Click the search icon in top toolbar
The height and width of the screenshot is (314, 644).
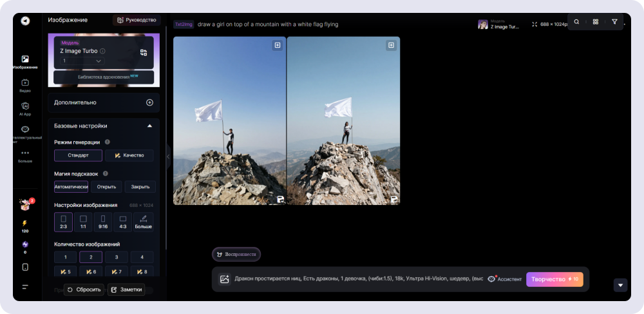tap(576, 22)
